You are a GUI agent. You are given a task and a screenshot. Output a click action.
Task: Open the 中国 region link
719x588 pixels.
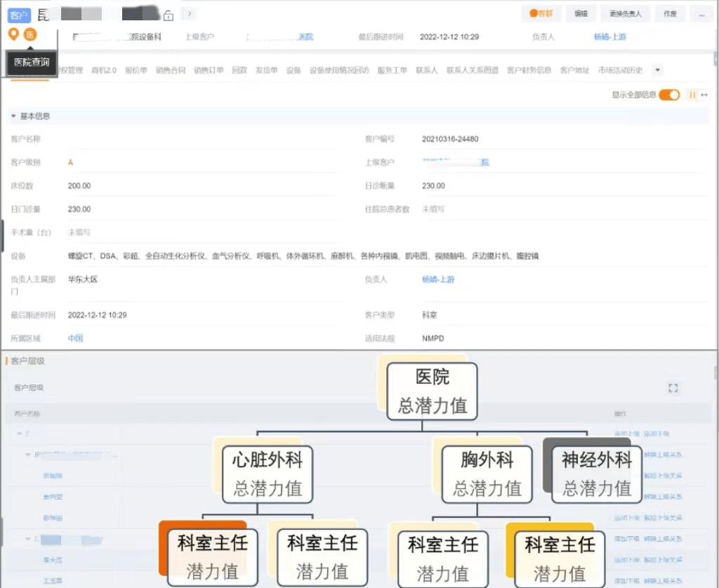pos(75,338)
